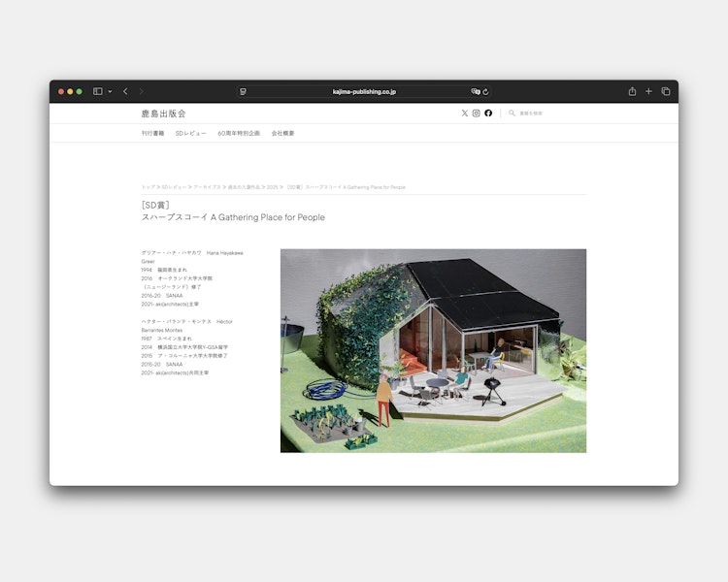Open the X (Twitter) social link
This screenshot has height=582, width=728.
point(464,113)
